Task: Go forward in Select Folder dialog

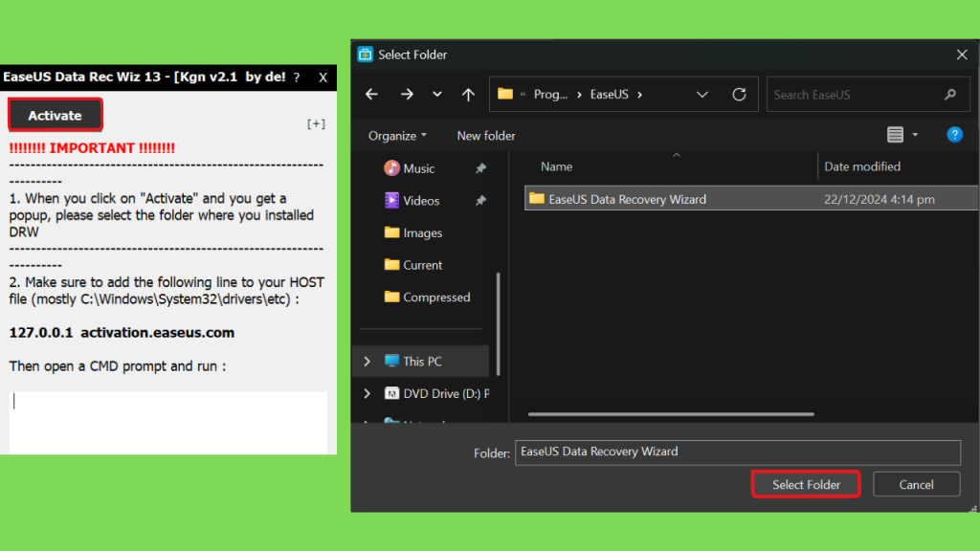Action: pyautogui.click(x=407, y=95)
